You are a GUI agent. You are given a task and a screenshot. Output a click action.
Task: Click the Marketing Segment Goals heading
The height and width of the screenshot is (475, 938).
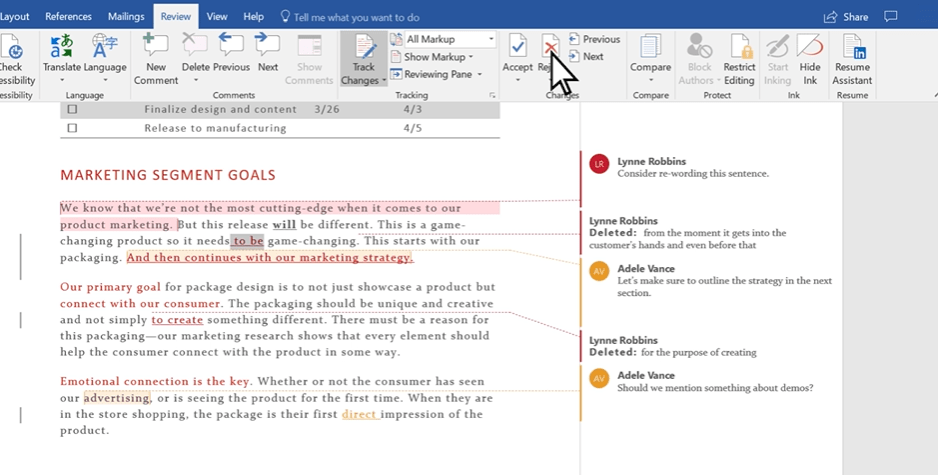tap(168, 175)
